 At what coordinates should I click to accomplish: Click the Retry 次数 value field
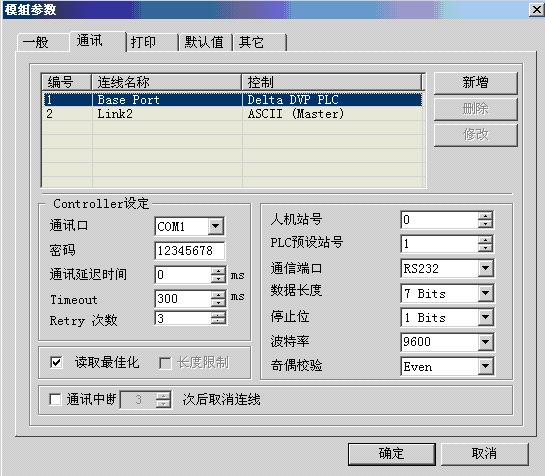pyautogui.click(x=183, y=318)
